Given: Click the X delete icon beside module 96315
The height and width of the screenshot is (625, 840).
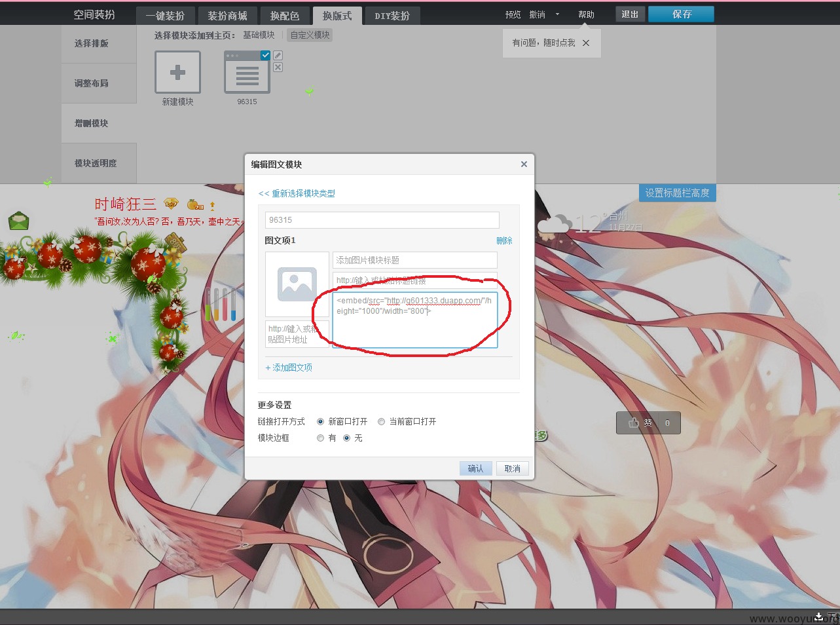Looking at the screenshot, I should (x=278, y=67).
